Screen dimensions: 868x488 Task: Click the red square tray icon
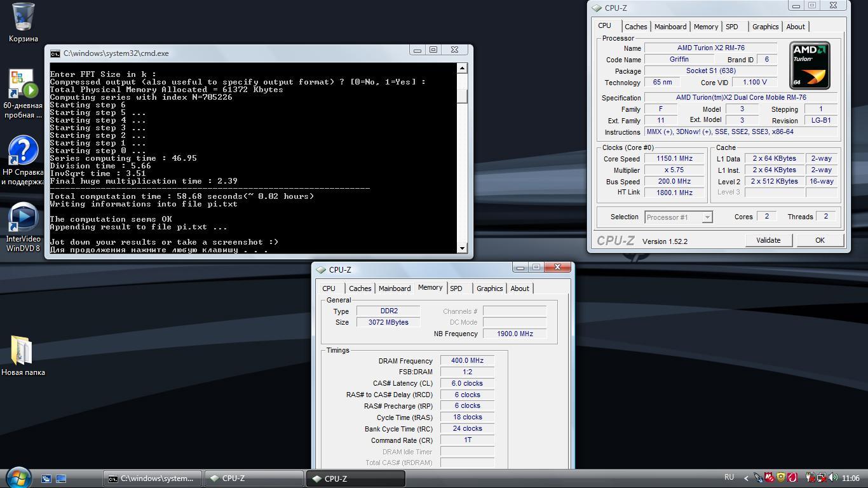[x=792, y=478]
